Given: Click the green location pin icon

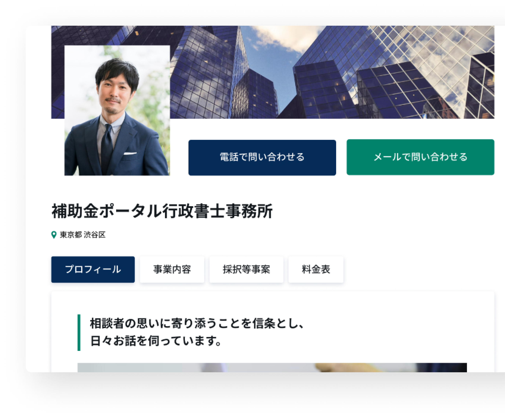Looking at the screenshot, I should (54, 235).
